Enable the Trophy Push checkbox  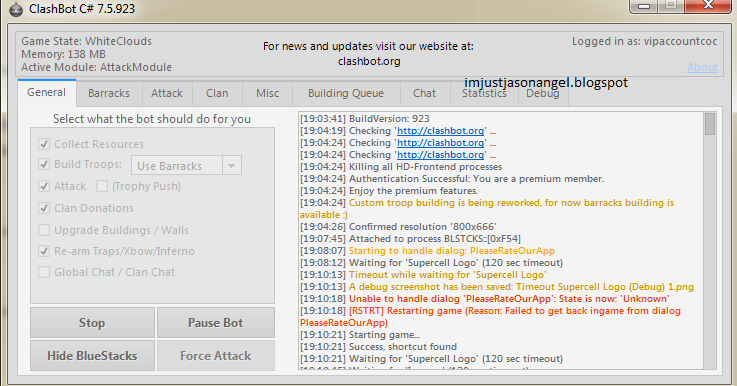[102, 186]
